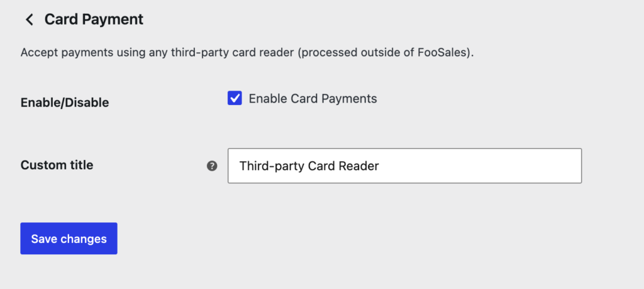The height and width of the screenshot is (289, 644).
Task: Click the question mark help icon
Action: coord(212,166)
